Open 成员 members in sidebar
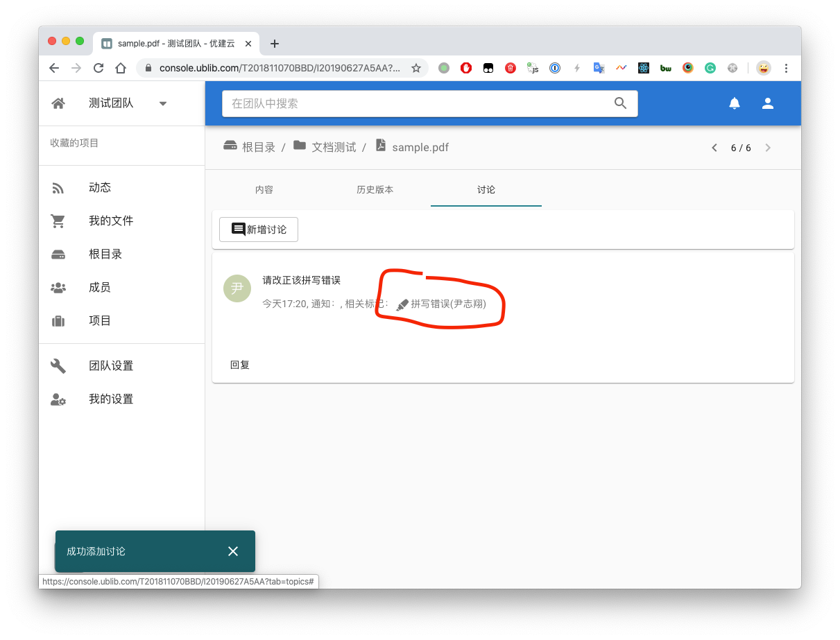 pyautogui.click(x=99, y=287)
